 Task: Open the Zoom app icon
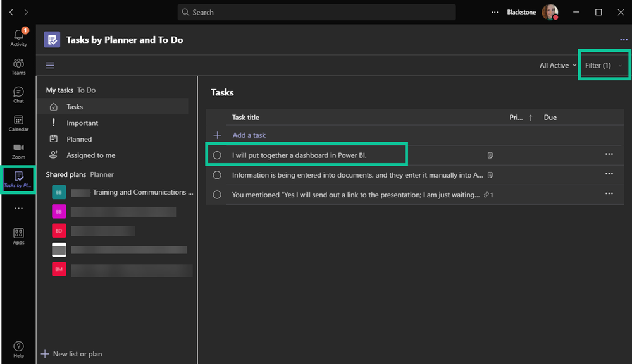point(18,151)
